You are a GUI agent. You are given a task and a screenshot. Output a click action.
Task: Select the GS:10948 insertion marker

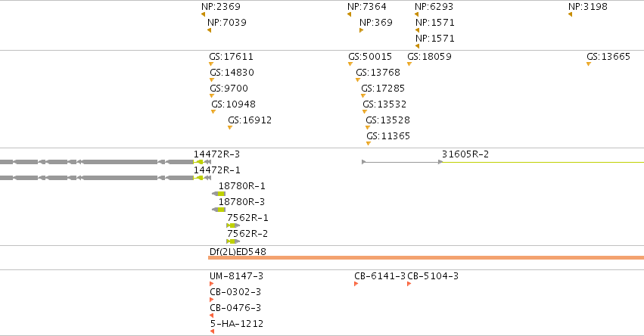213,112
